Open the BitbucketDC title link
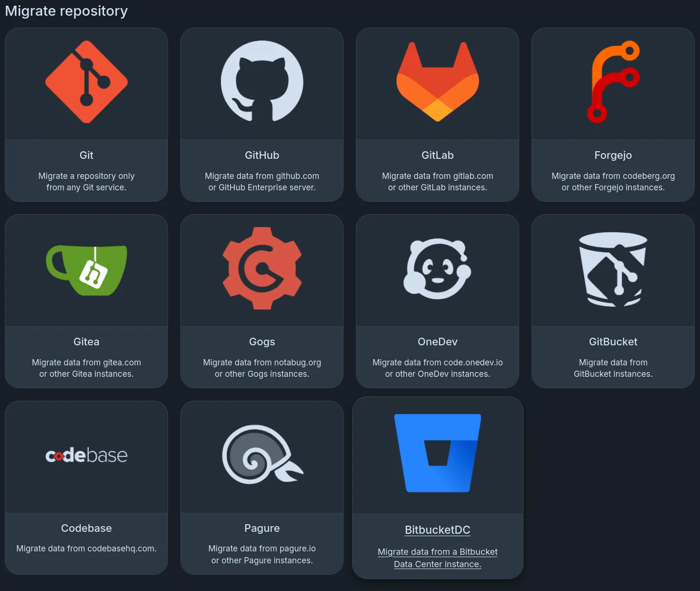The height and width of the screenshot is (591, 700). pyautogui.click(x=438, y=530)
